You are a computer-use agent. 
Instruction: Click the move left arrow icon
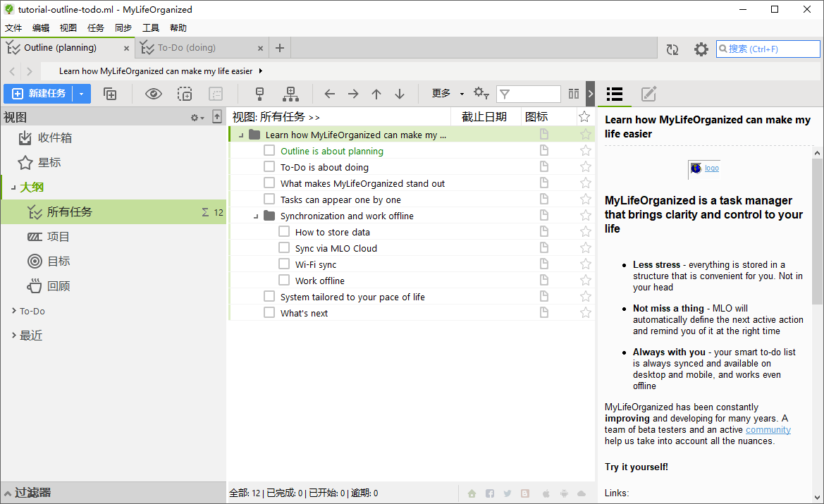pos(329,94)
